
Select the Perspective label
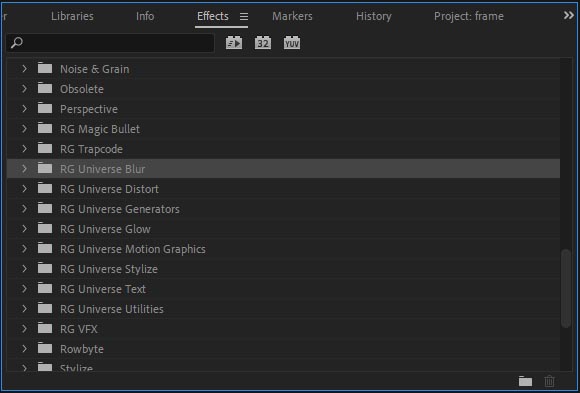[89, 109]
